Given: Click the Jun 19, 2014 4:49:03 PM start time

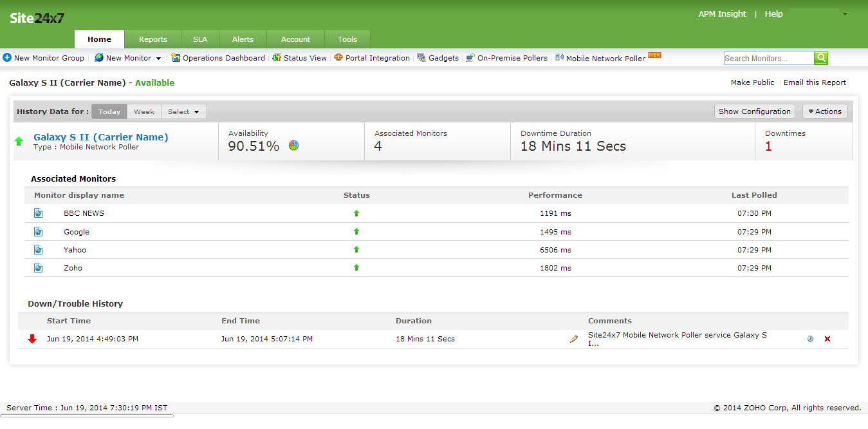Looking at the screenshot, I should tap(93, 339).
